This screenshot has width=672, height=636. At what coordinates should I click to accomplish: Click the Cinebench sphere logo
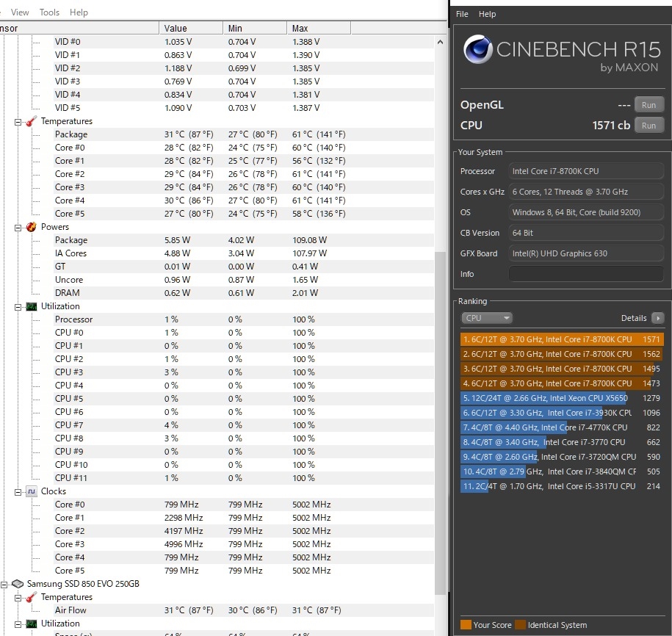[478, 49]
